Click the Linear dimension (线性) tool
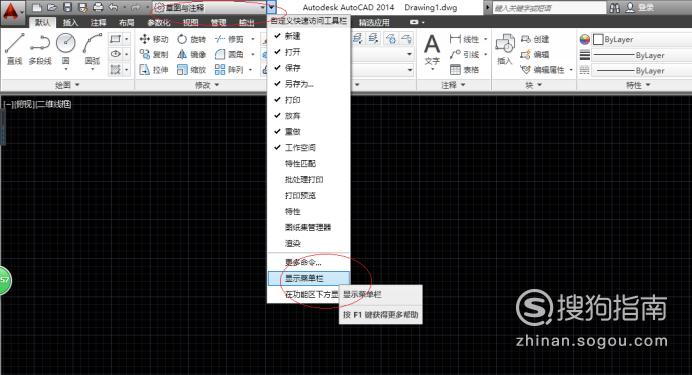The height and width of the screenshot is (375, 692). (464, 39)
